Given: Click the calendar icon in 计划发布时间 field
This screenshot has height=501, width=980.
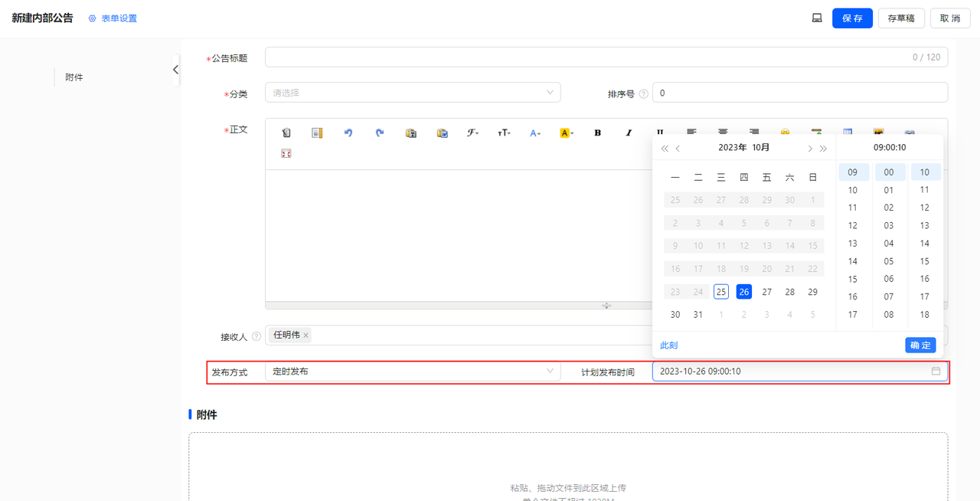Looking at the screenshot, I should tap(936, 371).
